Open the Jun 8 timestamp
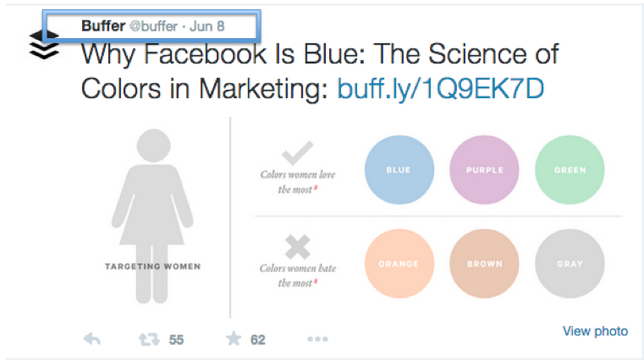 pyautogui.click(x=207, y=26)
